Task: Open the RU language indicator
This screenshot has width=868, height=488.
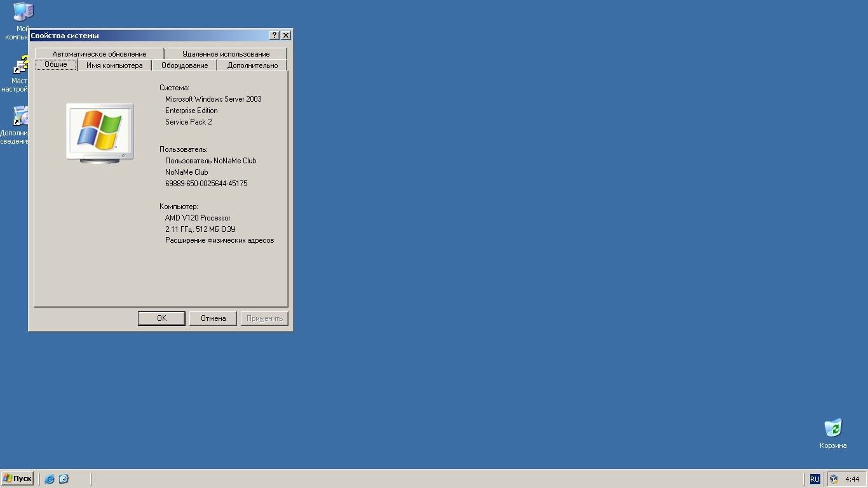Action: [815, 479]
